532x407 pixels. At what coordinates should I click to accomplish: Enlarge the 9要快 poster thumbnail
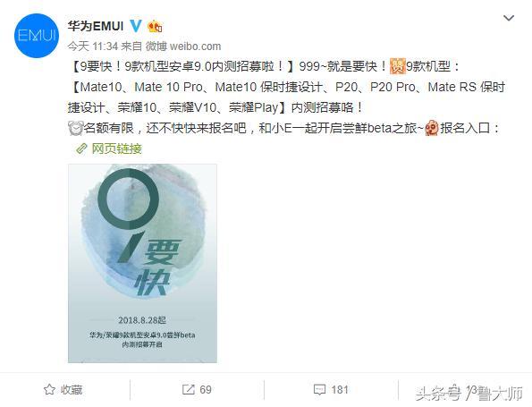pos(142,263)
